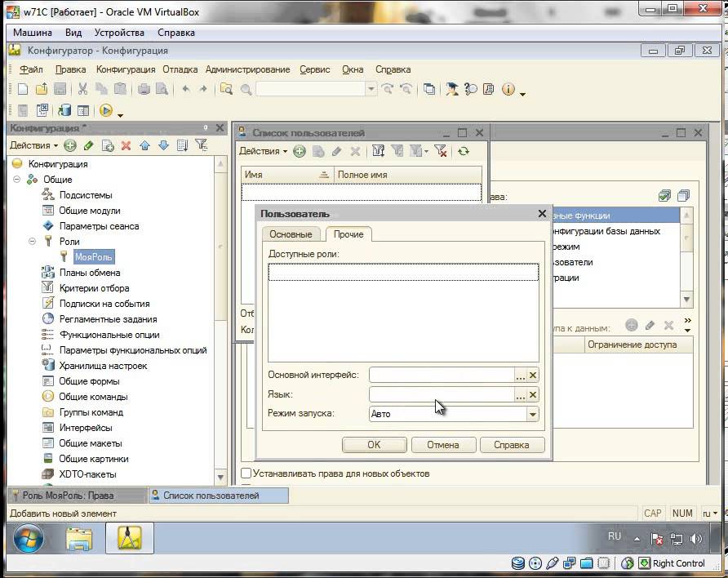
Task: Open the Сервис menu
Action: (315, 69)
